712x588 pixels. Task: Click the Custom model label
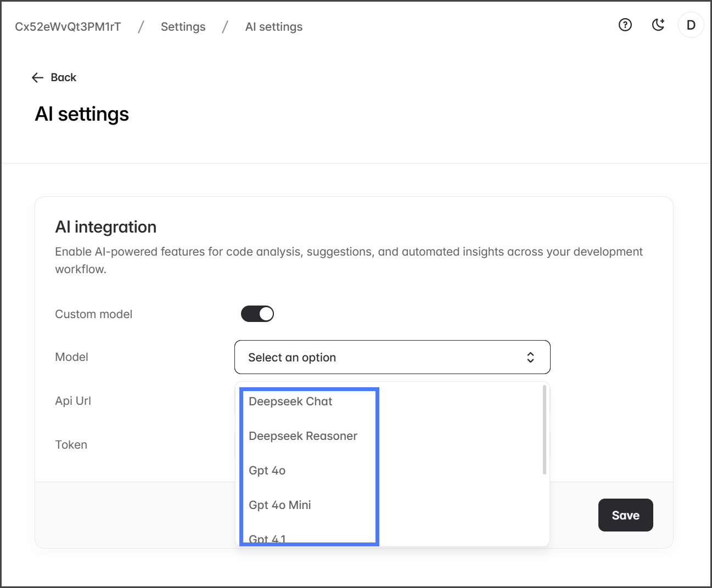coord(94,314)
